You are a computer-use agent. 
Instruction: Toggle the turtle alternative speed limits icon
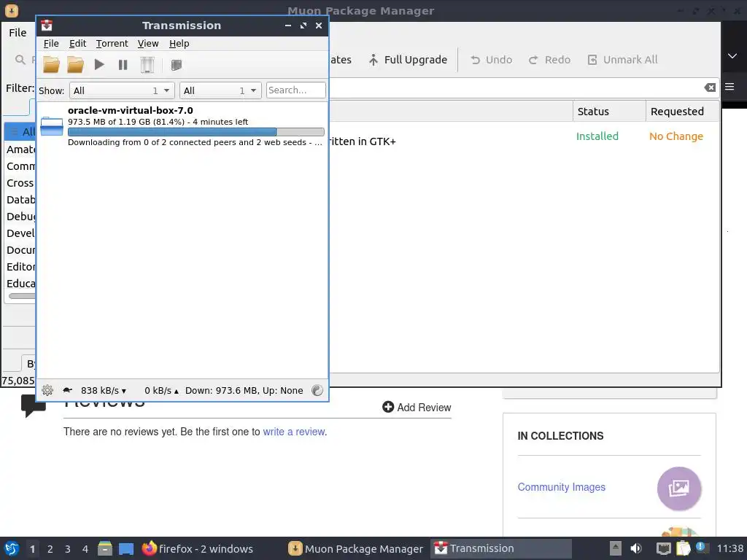click(x=67, y=391)
